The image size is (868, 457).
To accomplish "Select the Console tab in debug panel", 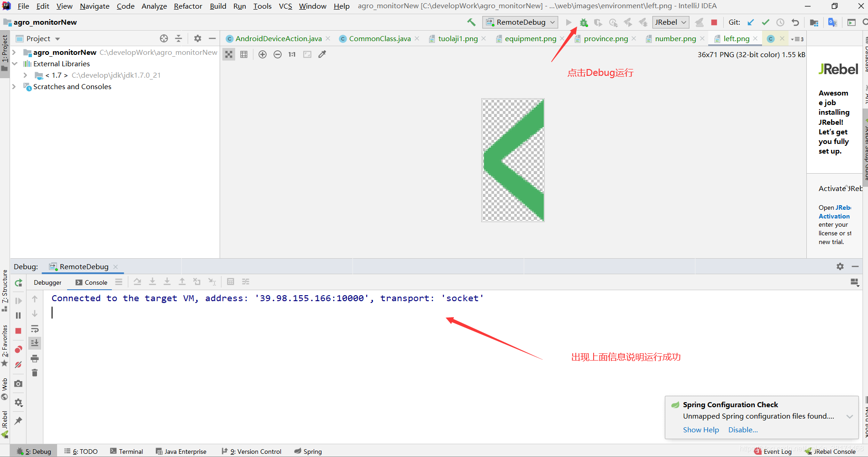I will 92,282.
